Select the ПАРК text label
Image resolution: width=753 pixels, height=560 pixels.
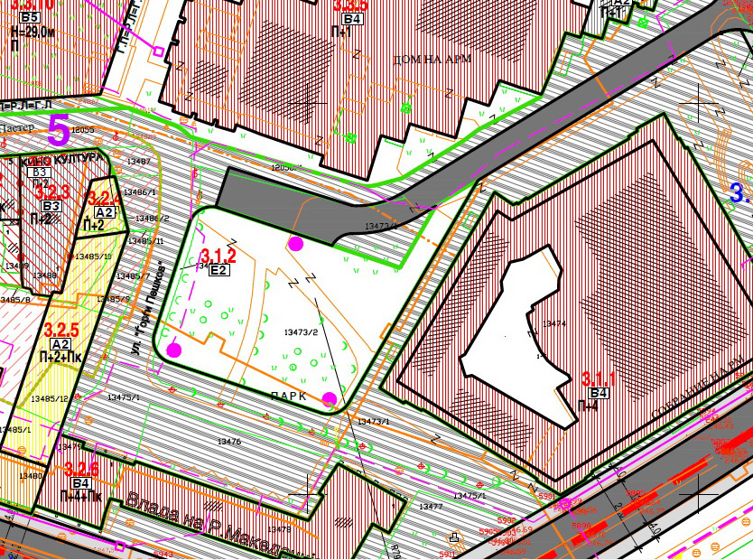(289, 397)
